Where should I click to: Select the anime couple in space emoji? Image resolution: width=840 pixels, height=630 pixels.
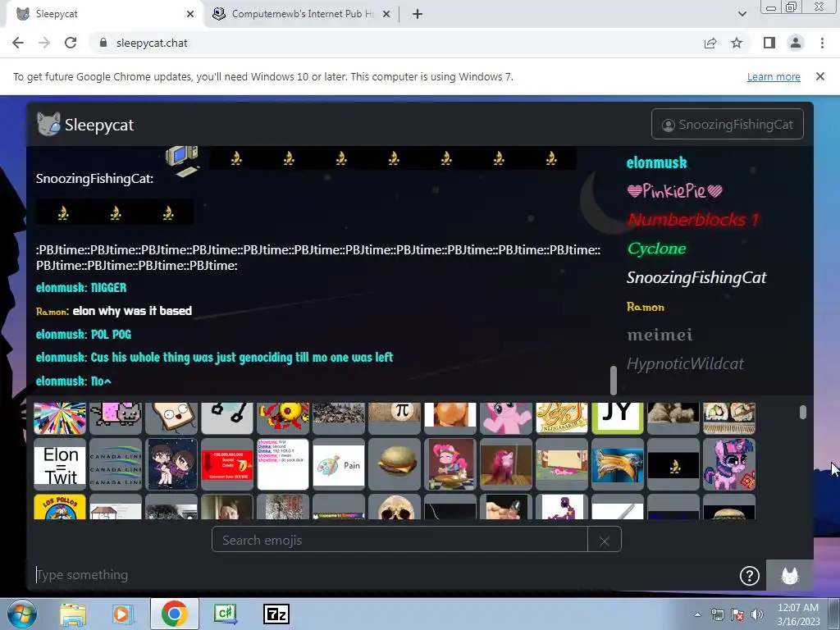pos(171,464)
